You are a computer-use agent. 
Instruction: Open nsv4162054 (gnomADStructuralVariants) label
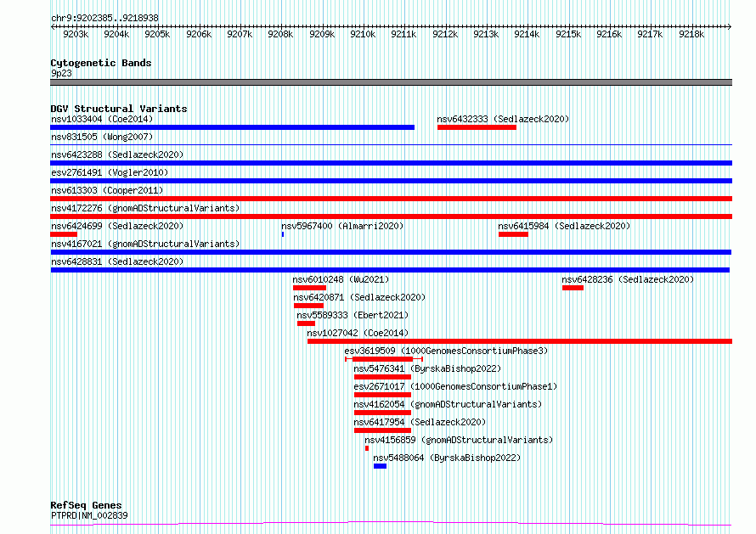(448, 404)
